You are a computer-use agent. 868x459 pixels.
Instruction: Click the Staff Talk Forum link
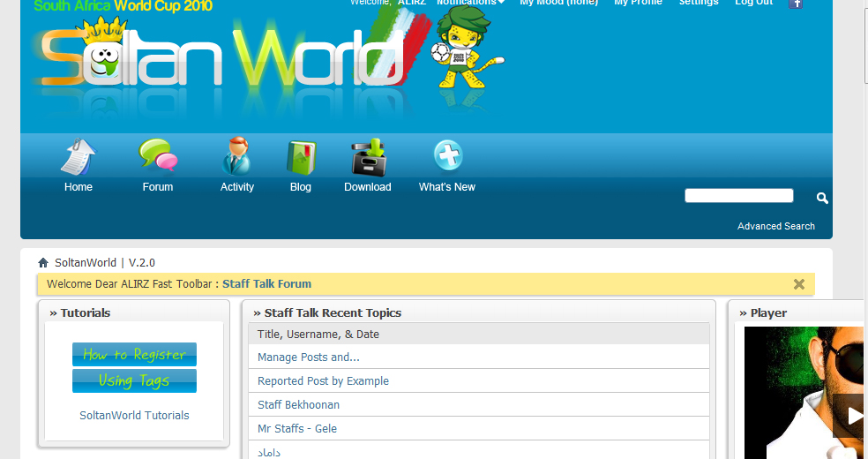[266, 284]
